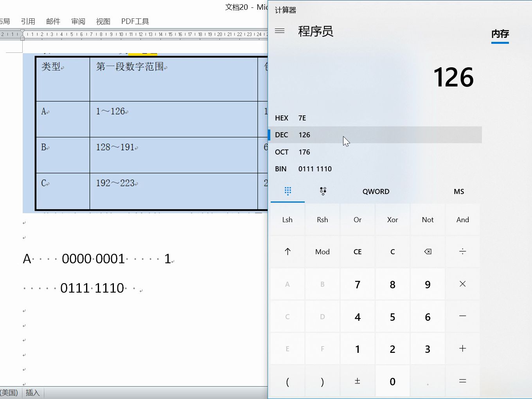Click the CE clear entry key
This screenshot has height=399, width=532.
(x=358, y=252)
